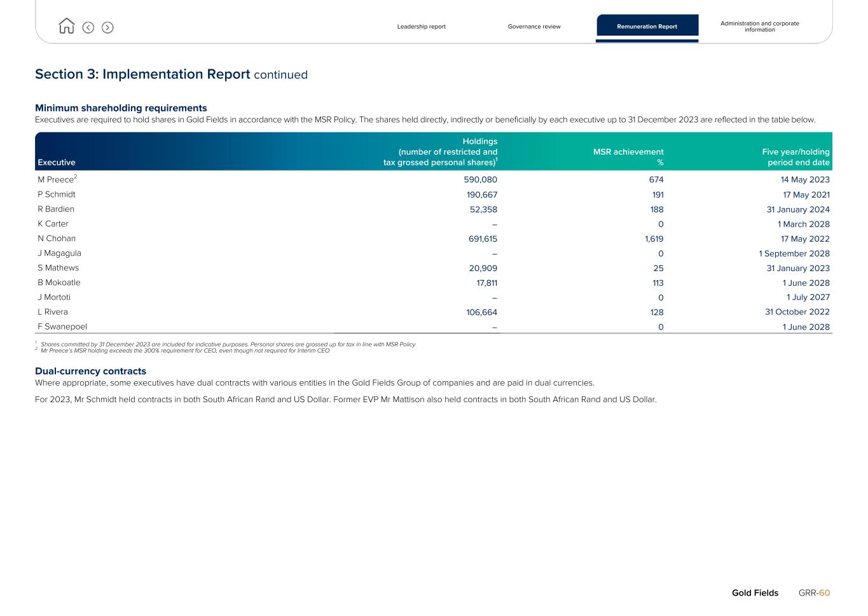Select M Preece row name
Screen dimensions: 868x616
56,179
